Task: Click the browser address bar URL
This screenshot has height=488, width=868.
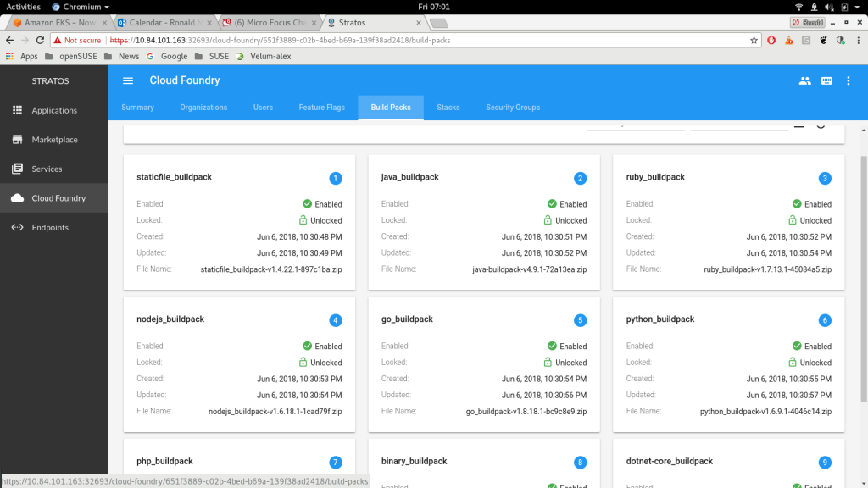Action: coord(424,40)
